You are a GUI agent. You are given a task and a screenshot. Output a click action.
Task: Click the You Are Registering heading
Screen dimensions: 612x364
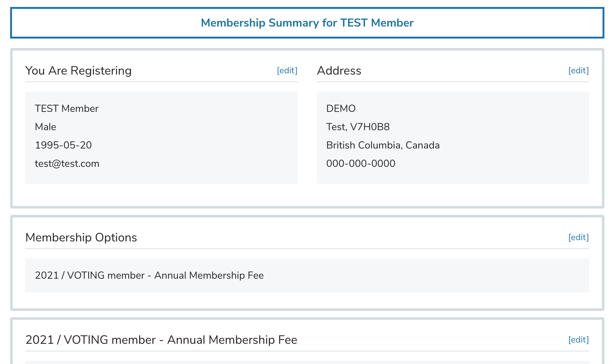[x=78, y=70]
